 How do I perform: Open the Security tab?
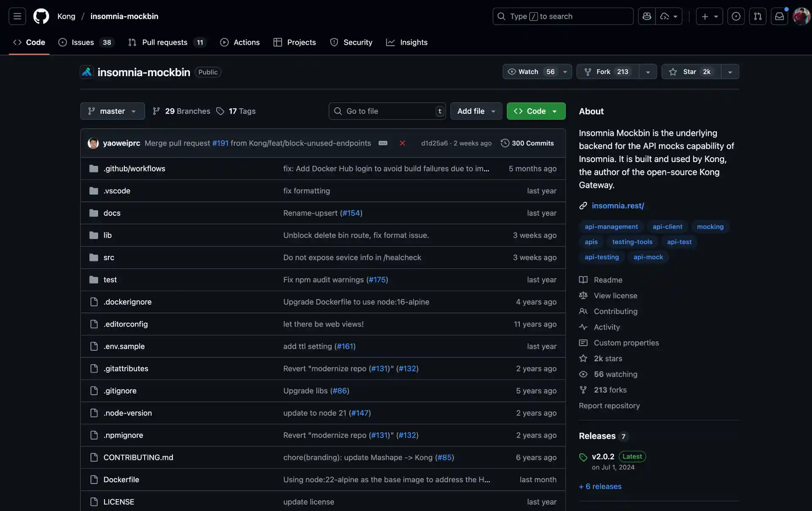[x=351, y=42]
